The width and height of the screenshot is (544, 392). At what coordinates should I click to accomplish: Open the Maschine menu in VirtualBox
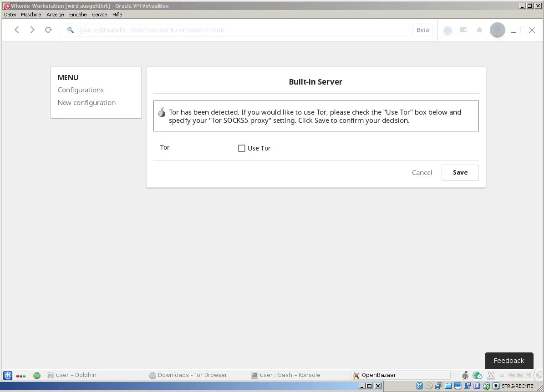point(31,15)
